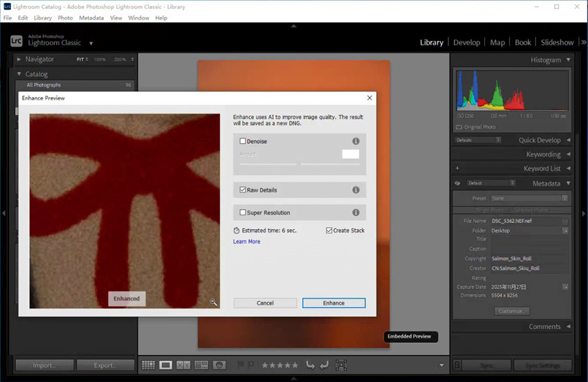The image size is (588, 382).
Task: Switch to the Map module
Action: pyautogui.click(x=497, y=42)
